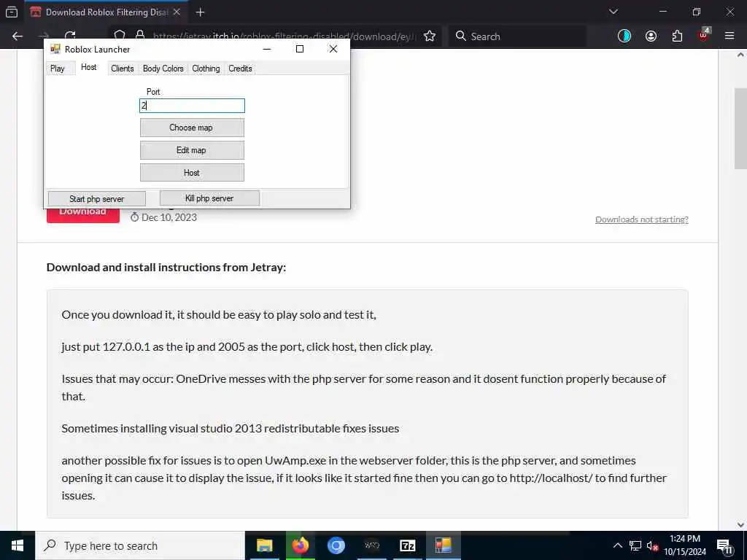Open the list-all-tabs dropdown arrow
This screenshot has width=747, height=560.
pyautogui.click(x=613, y=12)
